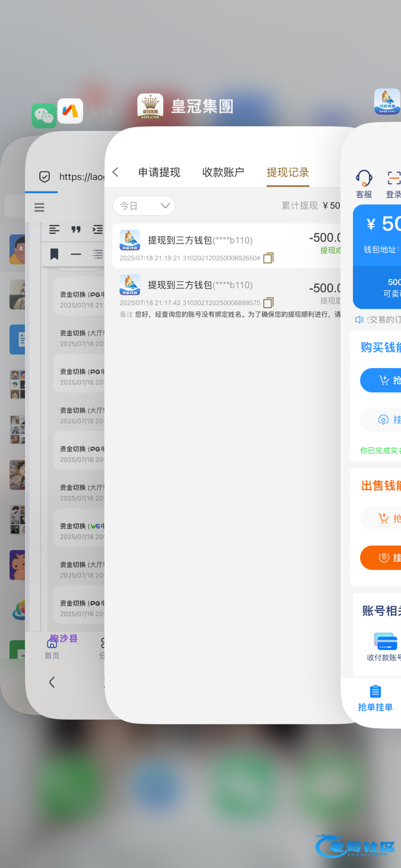The image size is (401, 868).
Task: Tap the 首页 home button
Action: [x=52, y=648]
